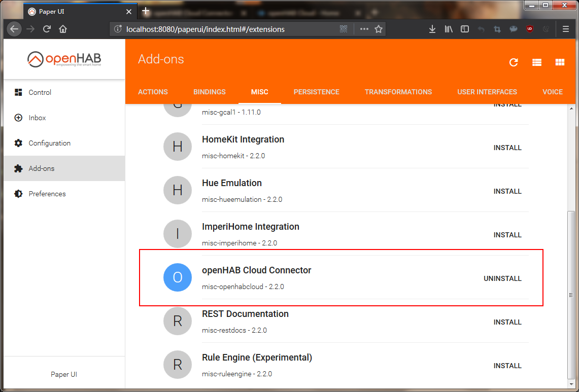Screen dimensions: 579x392
Task: Open the Firefox library icon
Action: pos(449,29)
